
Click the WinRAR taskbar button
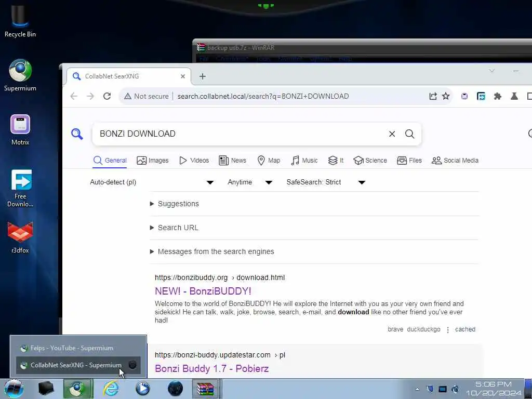(x=206, y=389)
